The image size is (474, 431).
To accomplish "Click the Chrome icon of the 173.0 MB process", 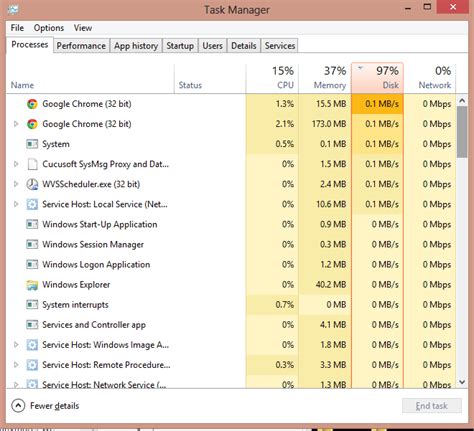I will pyautogui.click(x=32, y=124).
